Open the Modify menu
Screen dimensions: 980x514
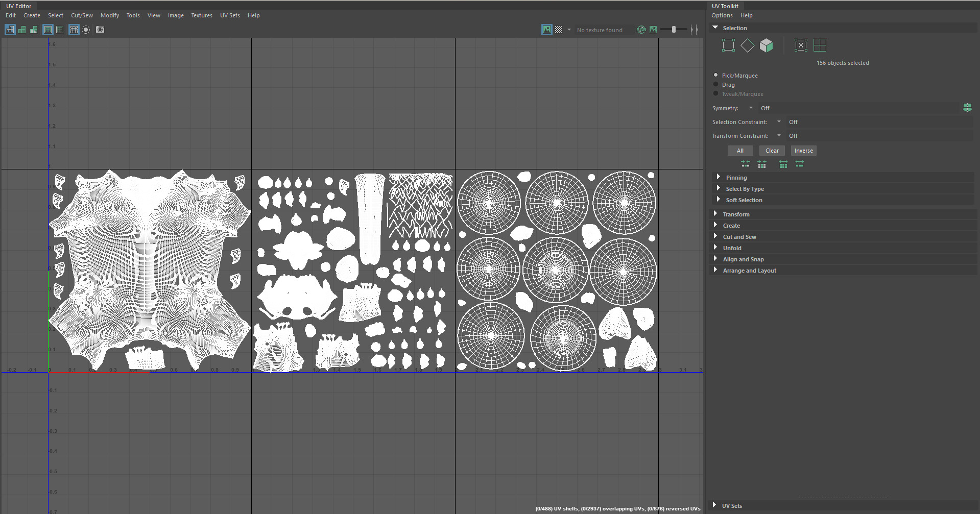[110, 15]
